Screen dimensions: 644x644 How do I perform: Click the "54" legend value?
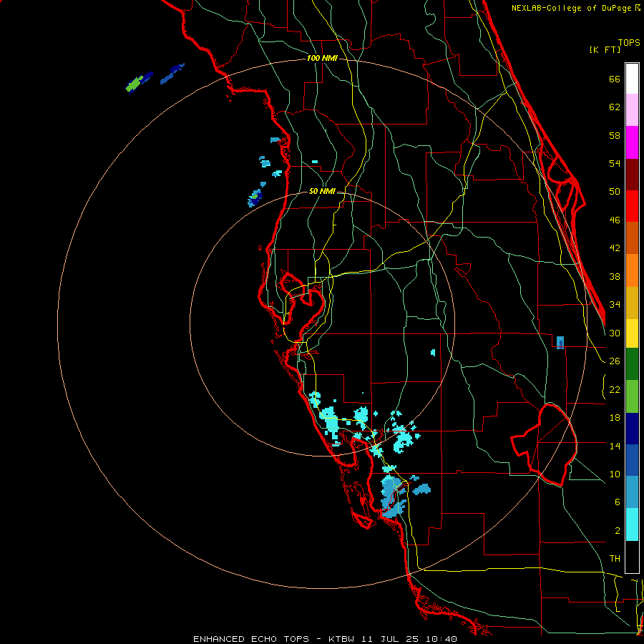(615, 163)
